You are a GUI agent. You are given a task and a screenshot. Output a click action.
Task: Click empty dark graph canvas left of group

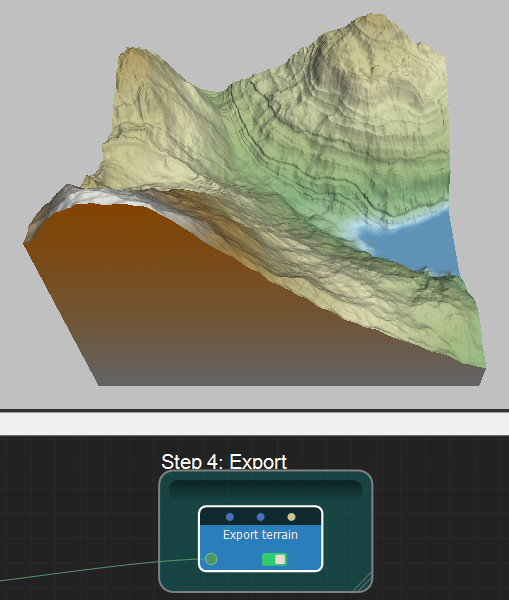click(77, 497)
